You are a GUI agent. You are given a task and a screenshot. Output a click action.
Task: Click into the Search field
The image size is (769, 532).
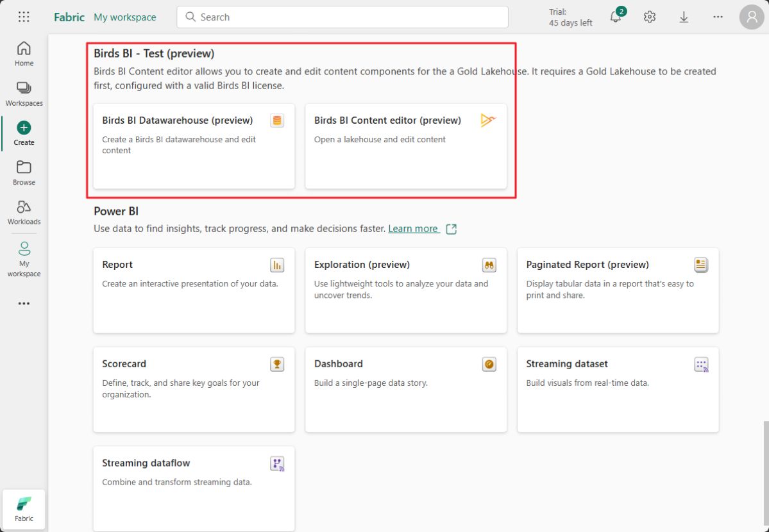[342, 17]
